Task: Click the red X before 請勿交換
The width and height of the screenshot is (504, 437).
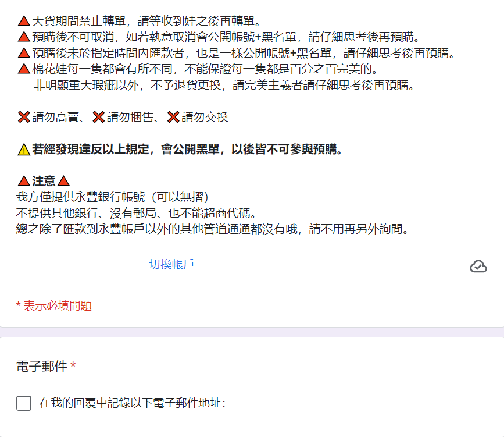Action: 173,117
